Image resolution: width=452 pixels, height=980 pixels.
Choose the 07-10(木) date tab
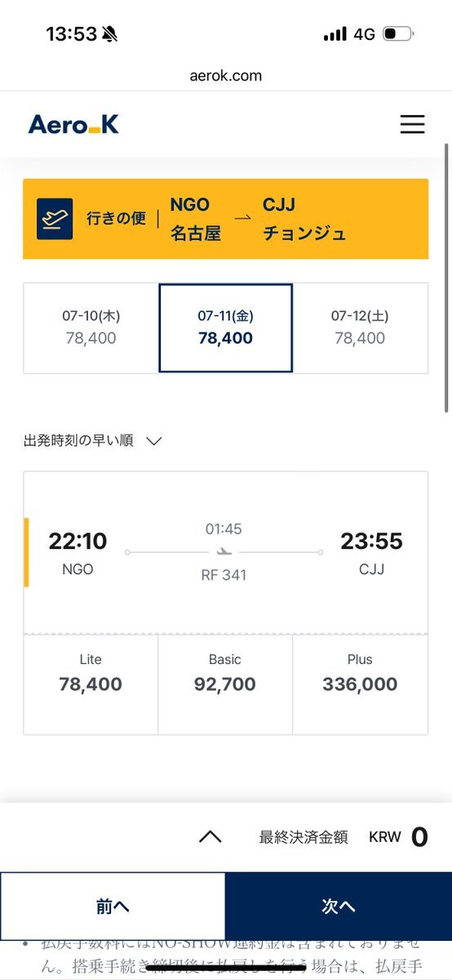point(91,327)
